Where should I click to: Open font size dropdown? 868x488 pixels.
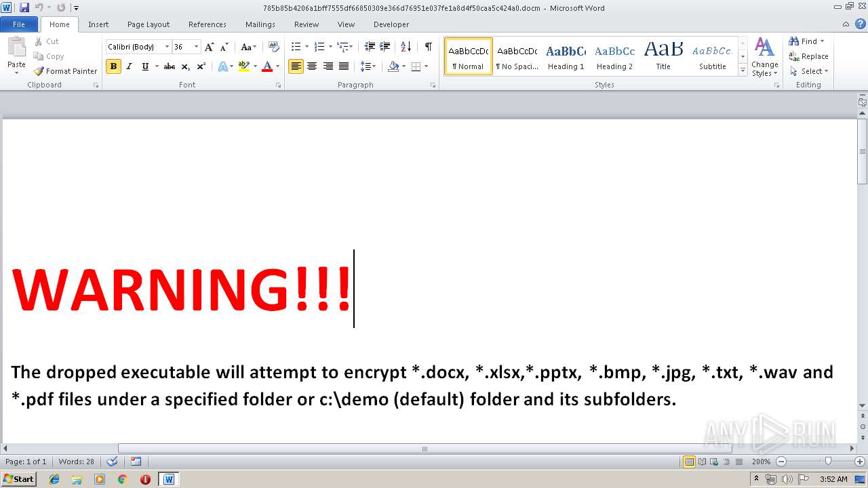197,47
